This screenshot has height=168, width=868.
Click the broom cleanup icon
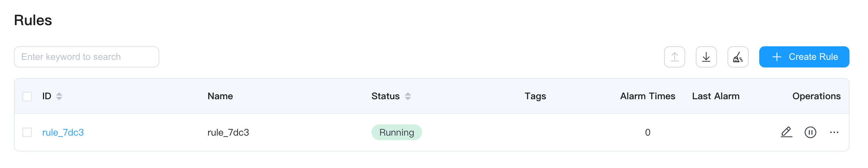737,57
